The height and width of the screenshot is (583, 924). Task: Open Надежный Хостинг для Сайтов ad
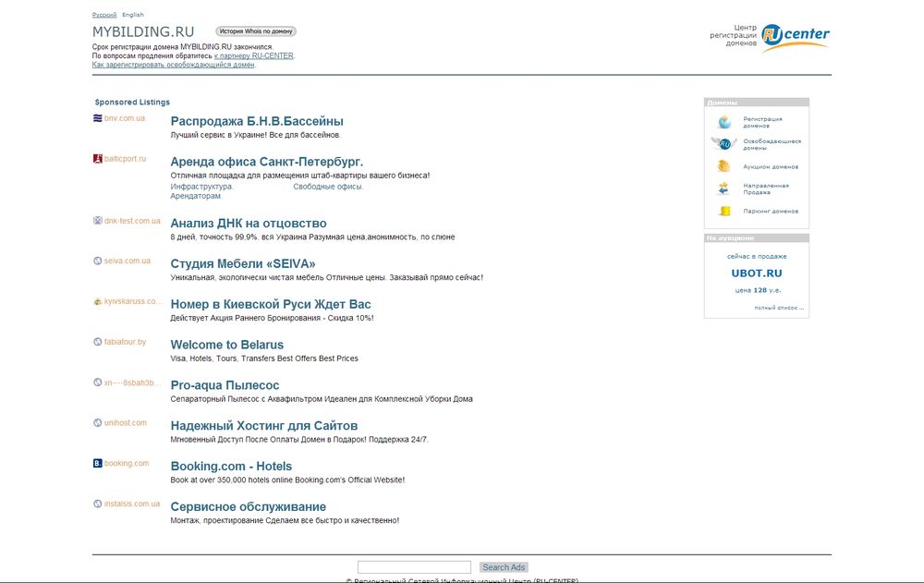coord(264,426)
